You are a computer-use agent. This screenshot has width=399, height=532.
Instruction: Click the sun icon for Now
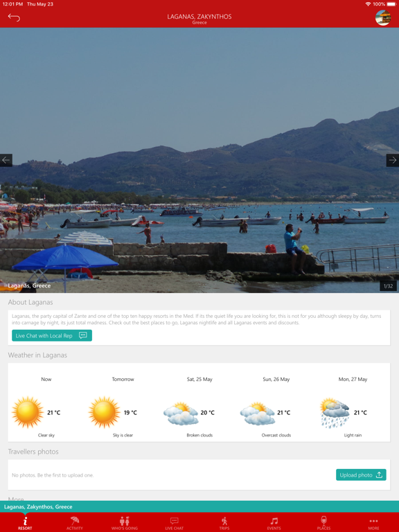click(x=28, y=412)
